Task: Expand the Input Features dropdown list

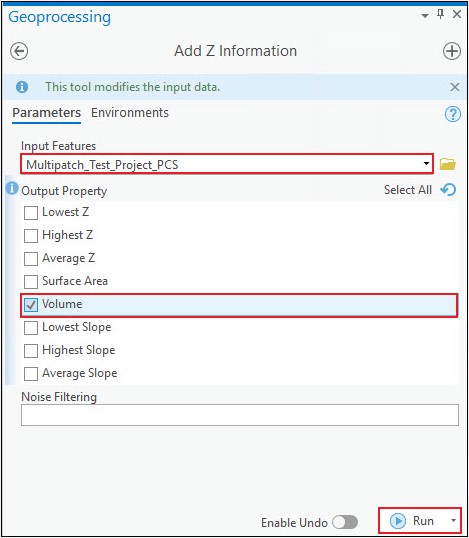Action: [x=426, y=163]
